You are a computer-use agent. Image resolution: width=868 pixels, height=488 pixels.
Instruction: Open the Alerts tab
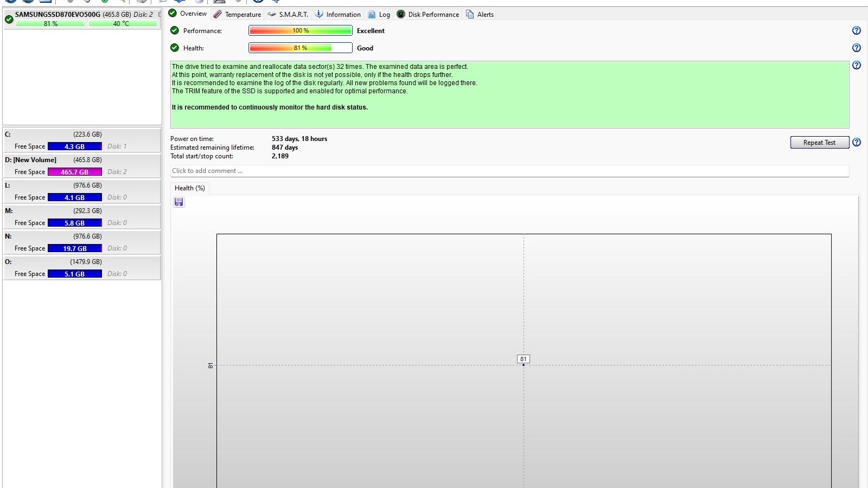[480, 14]
